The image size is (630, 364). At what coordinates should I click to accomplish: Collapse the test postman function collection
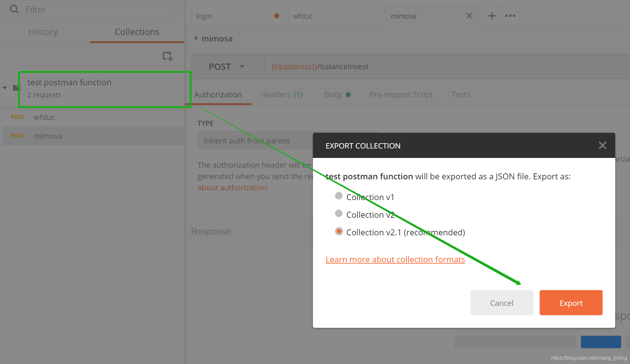(5, 88)
